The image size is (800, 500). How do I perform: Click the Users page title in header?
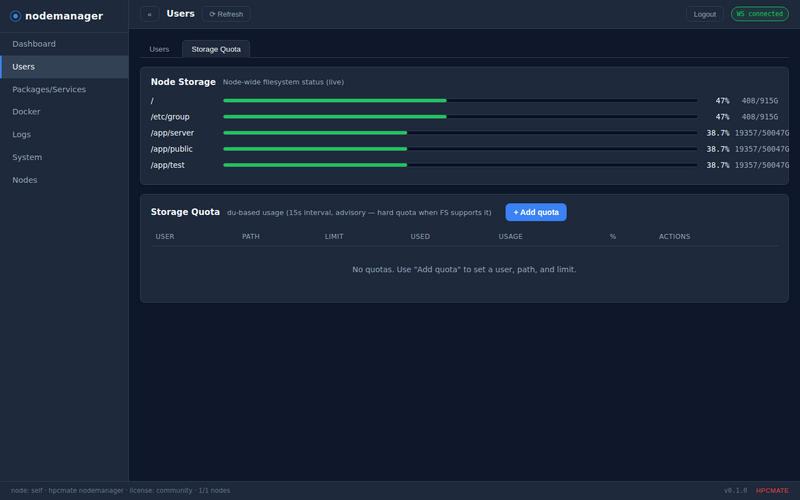[181, 14]
